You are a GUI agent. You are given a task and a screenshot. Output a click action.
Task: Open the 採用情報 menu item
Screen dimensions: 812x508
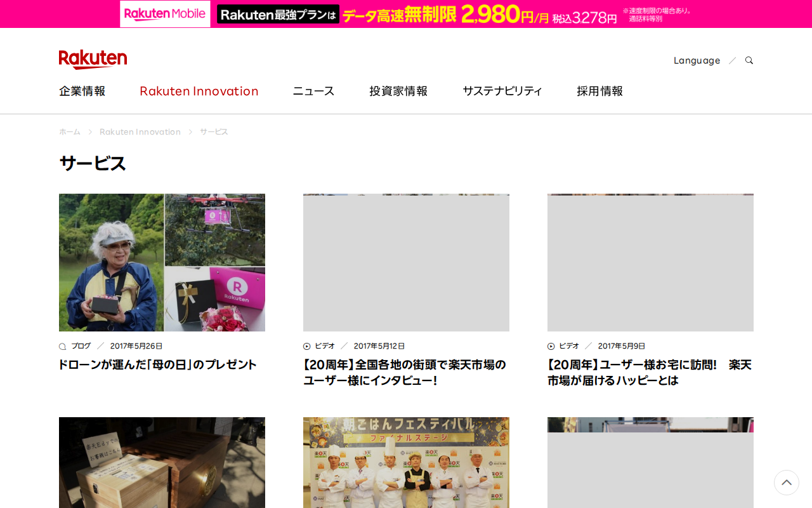click(599, 90)
